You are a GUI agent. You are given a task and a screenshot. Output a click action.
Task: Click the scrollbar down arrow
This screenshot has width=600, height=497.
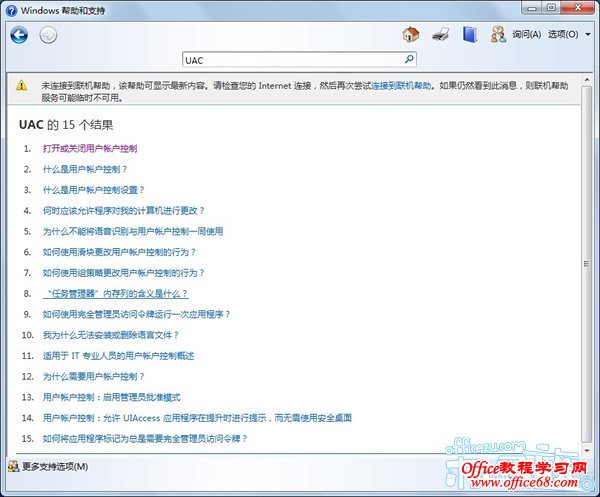(x=586, y=450)
